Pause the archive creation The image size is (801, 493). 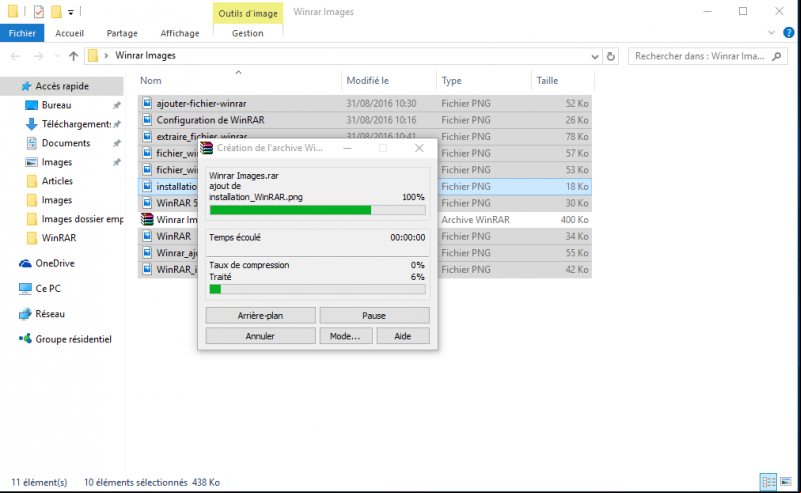tap(374, 315)
